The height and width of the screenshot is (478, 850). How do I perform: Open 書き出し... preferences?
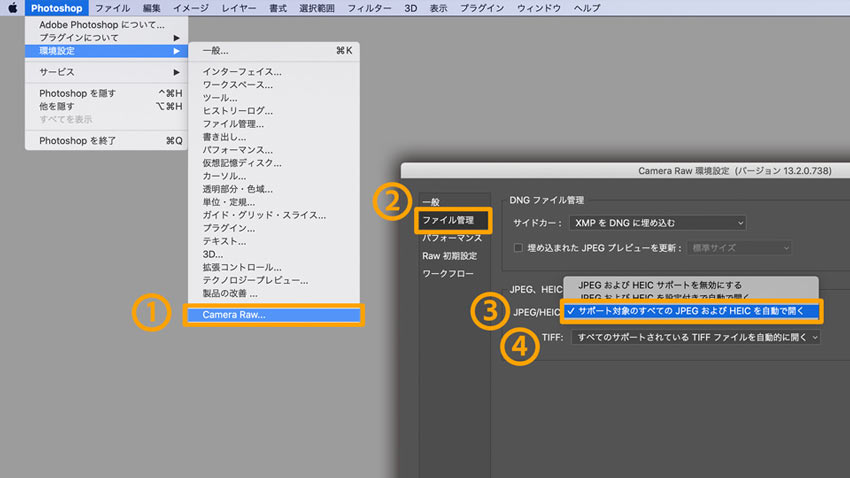274,137
